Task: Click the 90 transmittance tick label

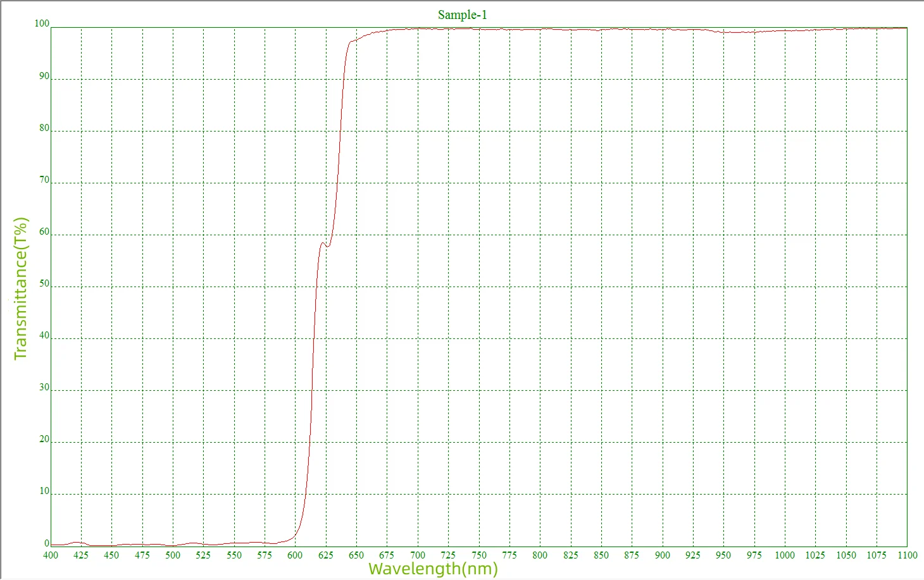Action: click(x=44, y=76)
